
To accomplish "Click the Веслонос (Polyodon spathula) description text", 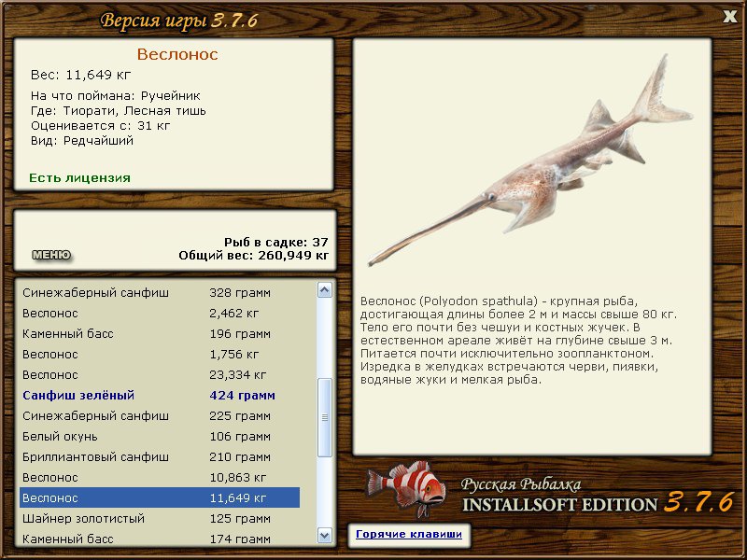I will tap(518, 341).
